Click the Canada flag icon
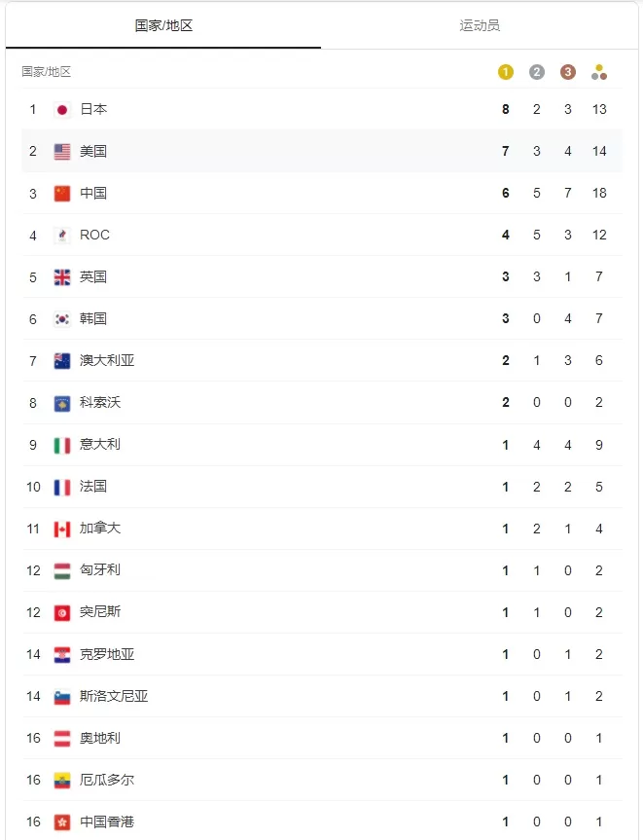The image size is (643, 840). 62,529
